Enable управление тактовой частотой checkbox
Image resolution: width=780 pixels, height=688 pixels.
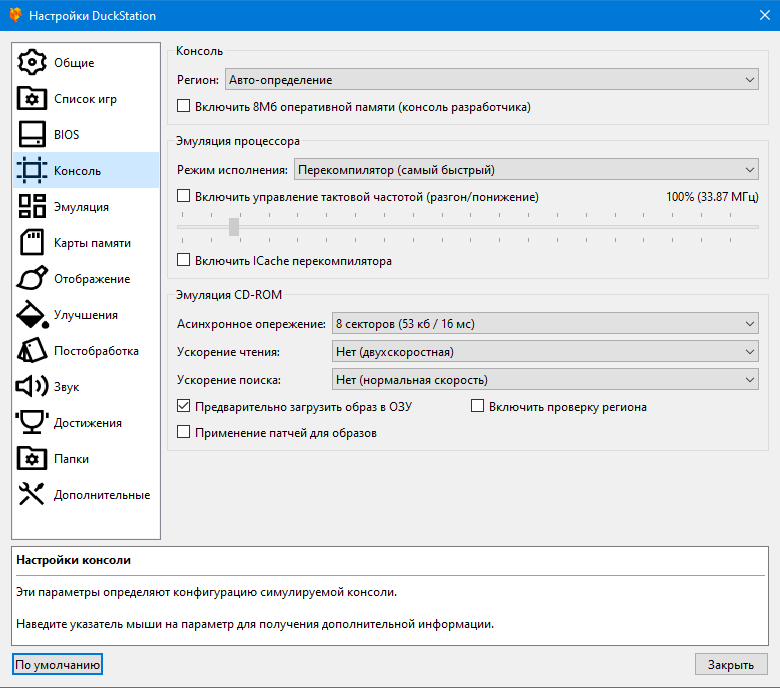coord(184,196)
